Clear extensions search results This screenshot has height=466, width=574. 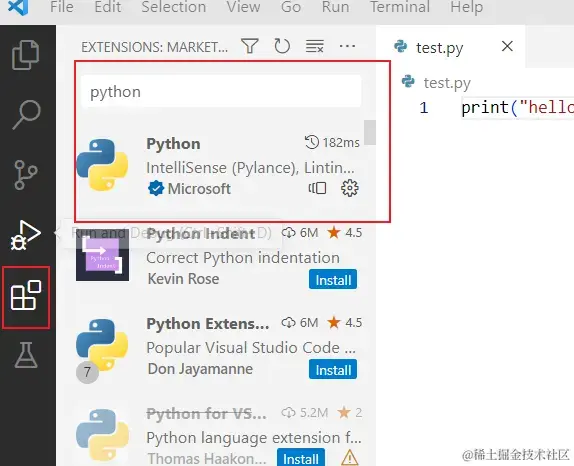(314, 46)
